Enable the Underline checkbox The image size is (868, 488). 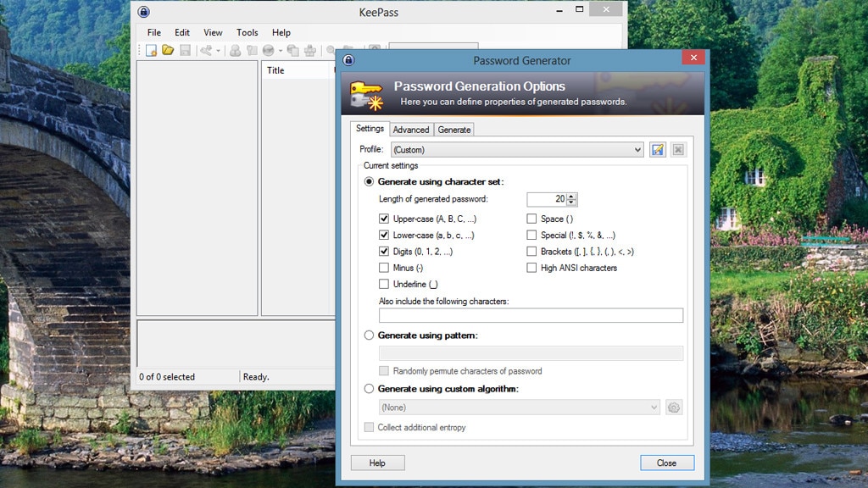384,284
